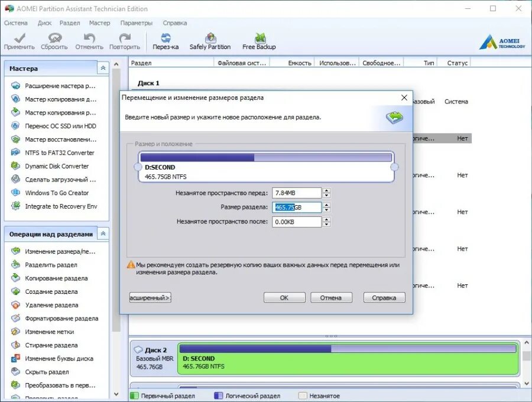Click the Сбросить (Discard) toolbar icon

pyautogui.click(x=54, y=41)
